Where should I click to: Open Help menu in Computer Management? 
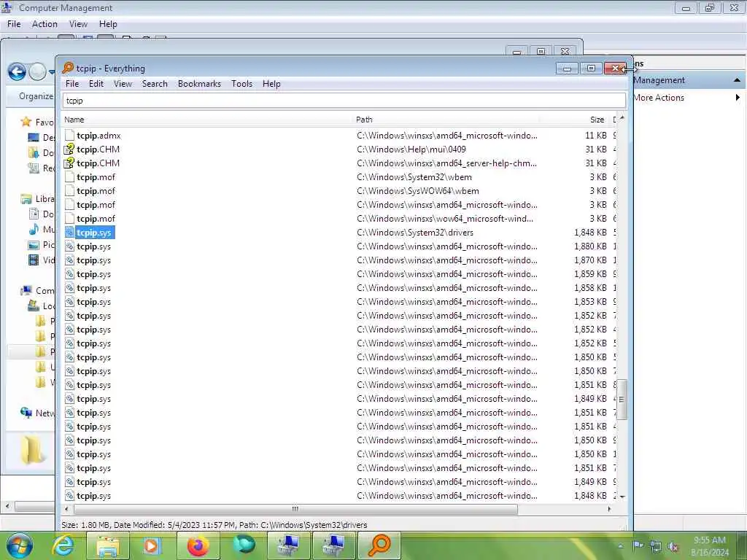108,24
